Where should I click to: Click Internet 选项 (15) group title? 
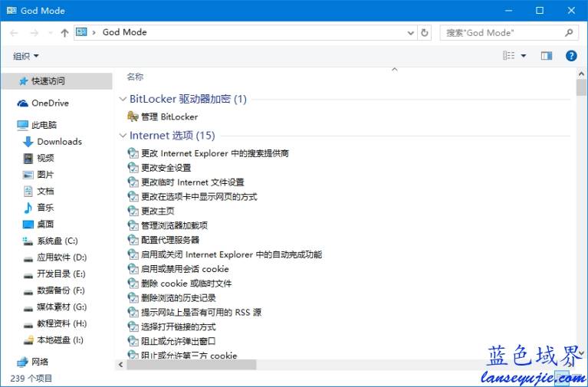(x=172, y=136)
